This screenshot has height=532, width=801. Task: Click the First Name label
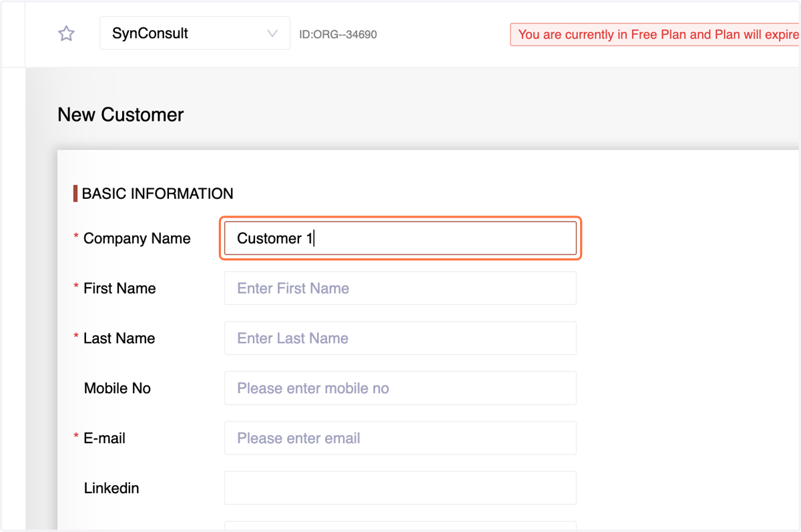119,288
